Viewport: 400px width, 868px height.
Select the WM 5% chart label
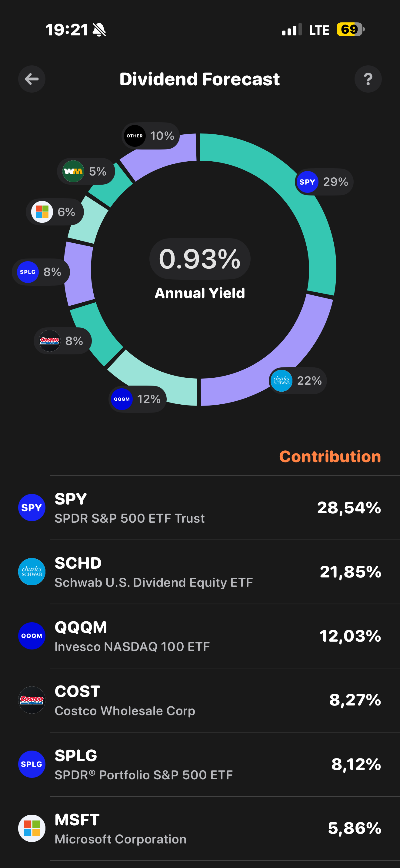(86, 172)
